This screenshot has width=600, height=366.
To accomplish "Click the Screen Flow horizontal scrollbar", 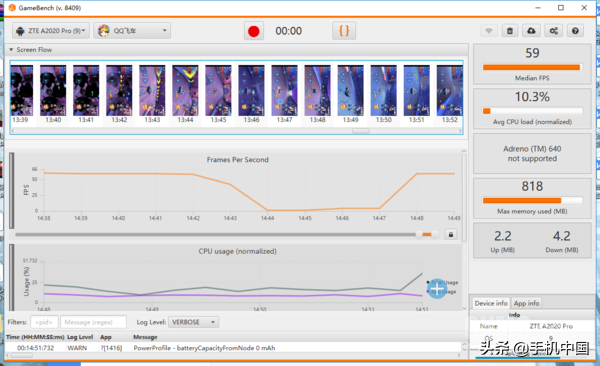I will pyautogui.click(x=237, y=131).
